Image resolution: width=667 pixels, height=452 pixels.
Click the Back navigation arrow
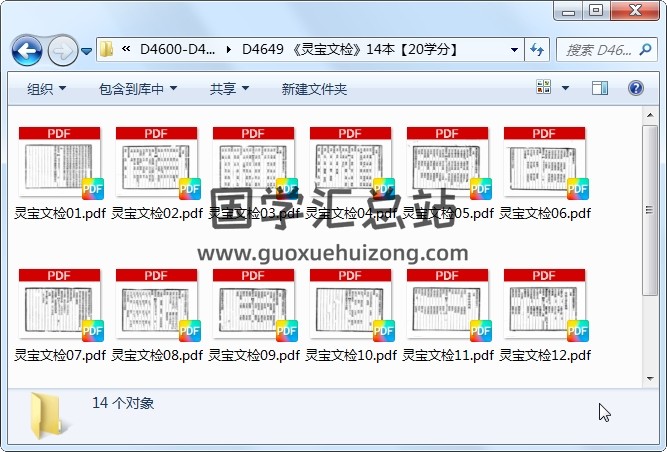click(27, 51)
